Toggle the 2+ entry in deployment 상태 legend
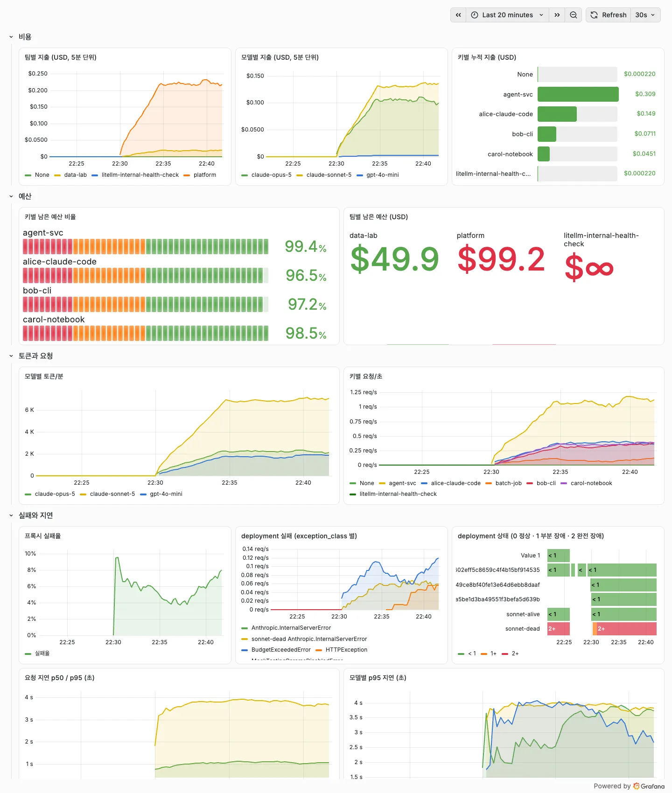Image resolution: width=672 pixels, height=793 pixels. coord(515,654)
